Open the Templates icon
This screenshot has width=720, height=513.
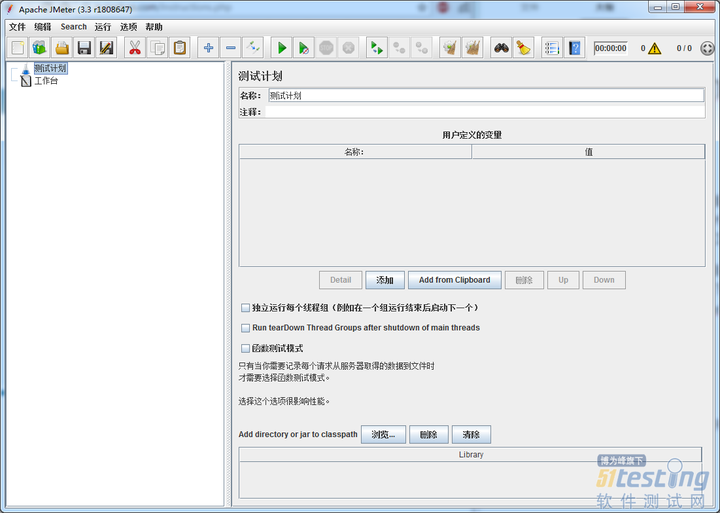click(x=39, y=48)
